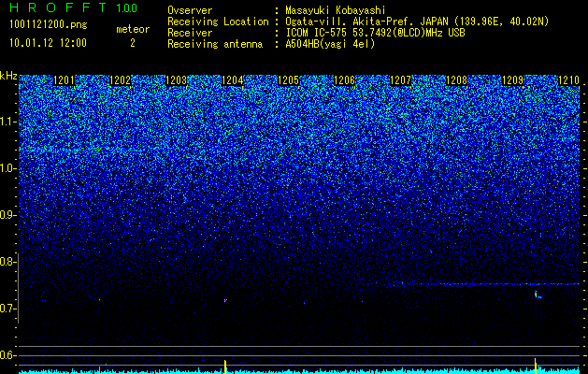
Task: Click the meteor echo near 1204
Action: tap(225, 300)
